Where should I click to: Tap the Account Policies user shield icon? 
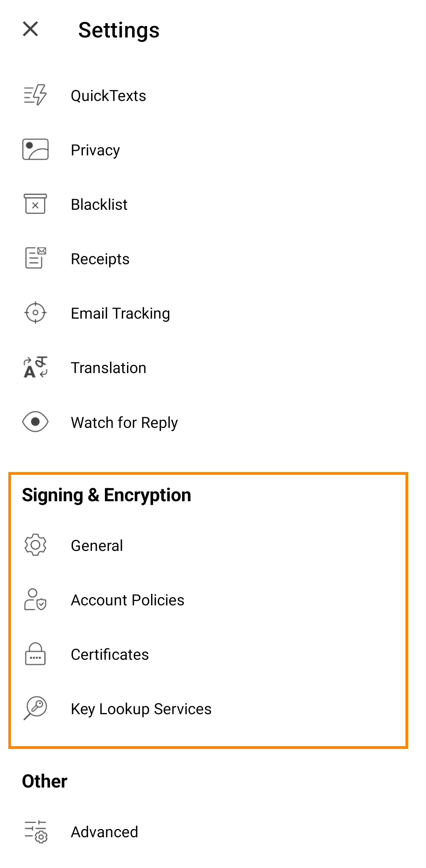pos(35,599)
